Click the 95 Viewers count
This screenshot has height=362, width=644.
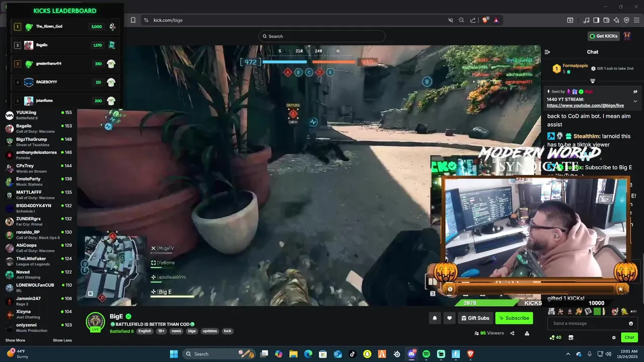pyautogui.click(x=489, y=333)
